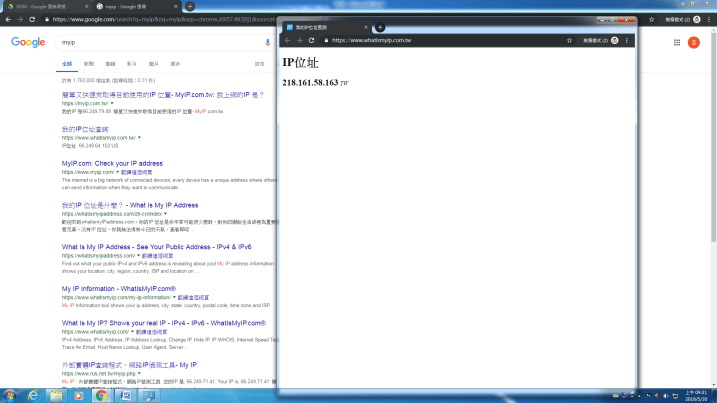
Task: Switch to the first background Chrome tab
Action: coord(45,6)
